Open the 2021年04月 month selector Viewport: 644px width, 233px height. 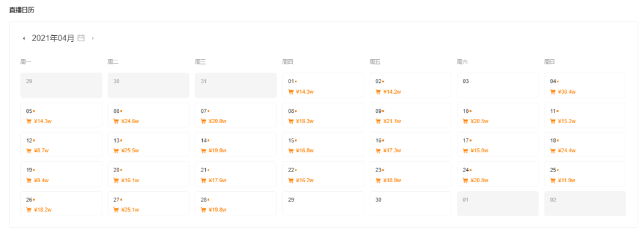click(x=54, y=38)
